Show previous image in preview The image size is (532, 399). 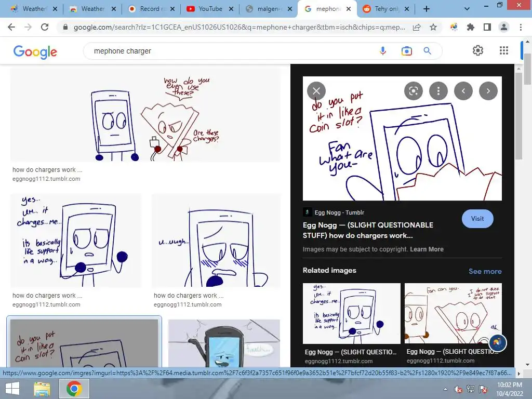pos(463,91)
